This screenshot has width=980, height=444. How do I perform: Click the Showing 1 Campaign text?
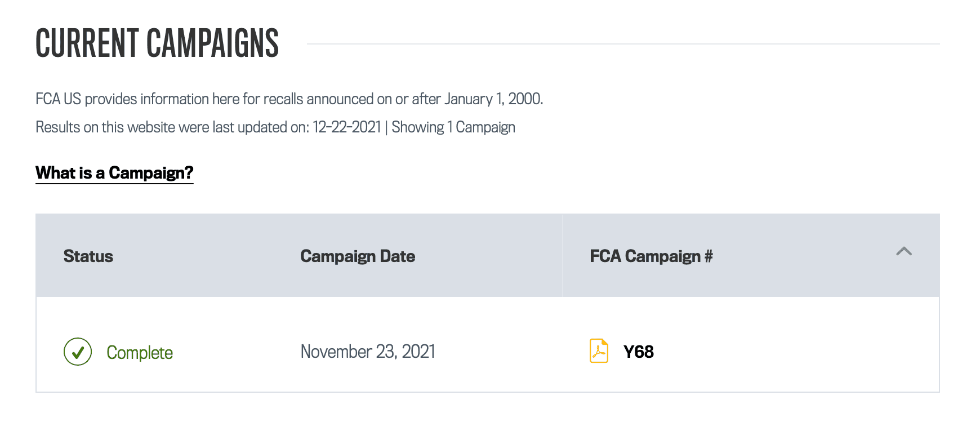[x=453, y=127]
